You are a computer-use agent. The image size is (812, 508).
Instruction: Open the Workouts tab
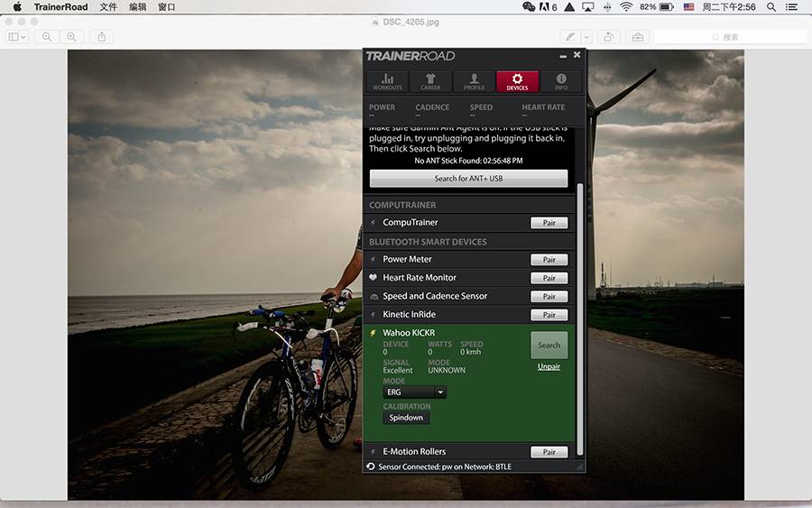[x=387, y=81]
